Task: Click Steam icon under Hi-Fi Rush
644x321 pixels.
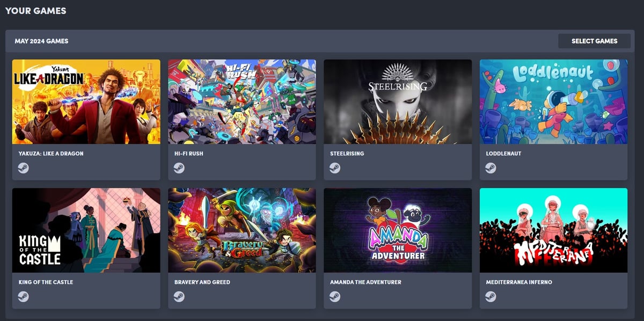Action: coord(179,168)
